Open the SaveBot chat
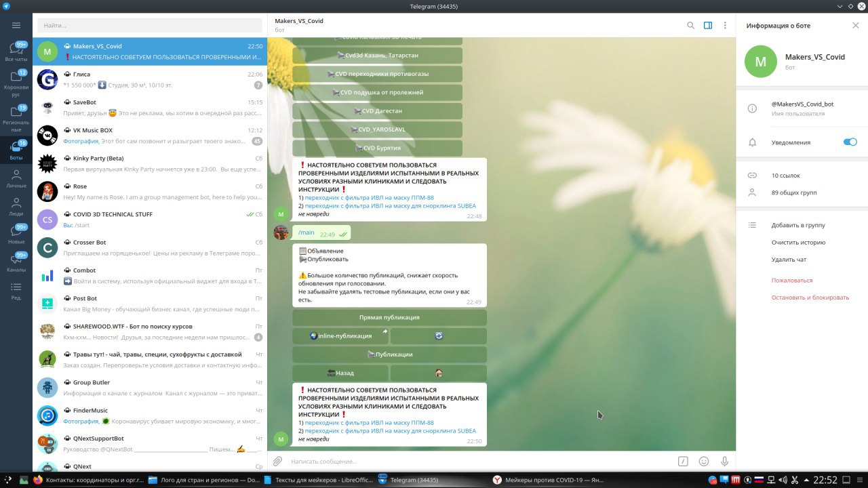This screenshot has height=488, width=868. 150,107
